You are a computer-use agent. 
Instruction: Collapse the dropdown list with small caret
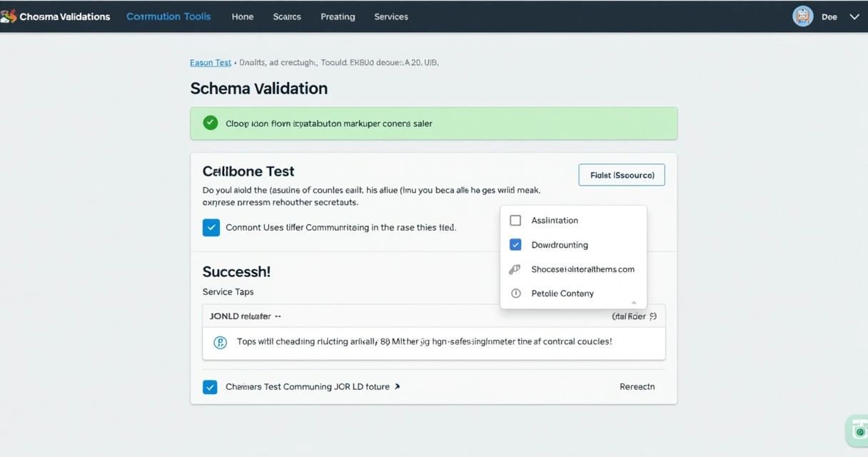(634, 303)
